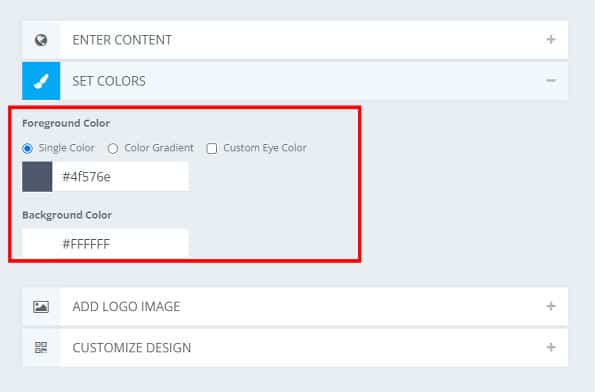Click the Color Gradient label text

[159, 148]
